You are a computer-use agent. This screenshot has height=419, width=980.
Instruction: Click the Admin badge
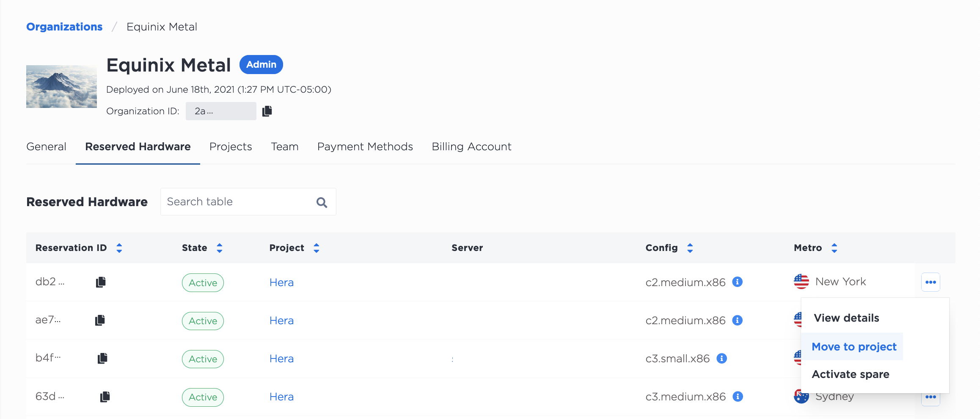tap(261, 64)
